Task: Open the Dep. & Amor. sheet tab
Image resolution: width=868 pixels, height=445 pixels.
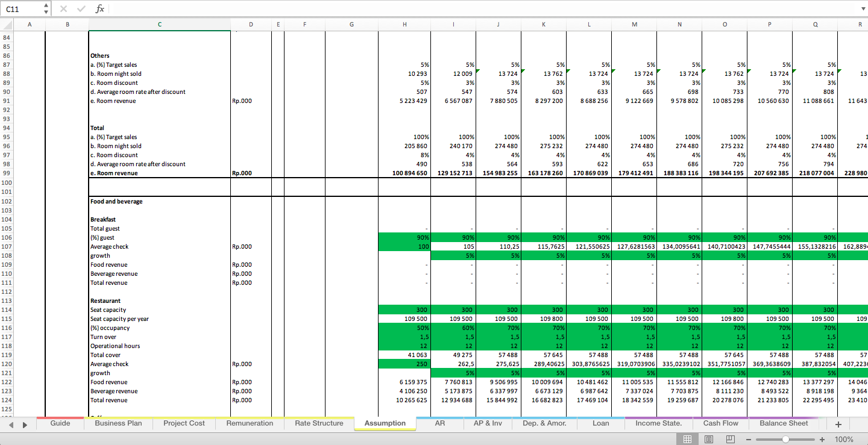Action: 544,423
